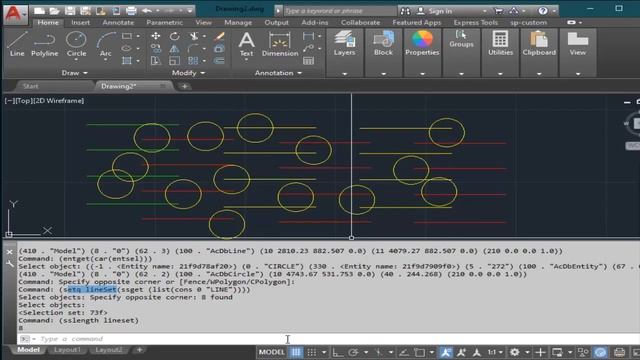Image resolution: width=640 pixels, height=360 pixels.
Task: Click the Offset tool icon
Action: pyautogui.click(x=219, y=61)
